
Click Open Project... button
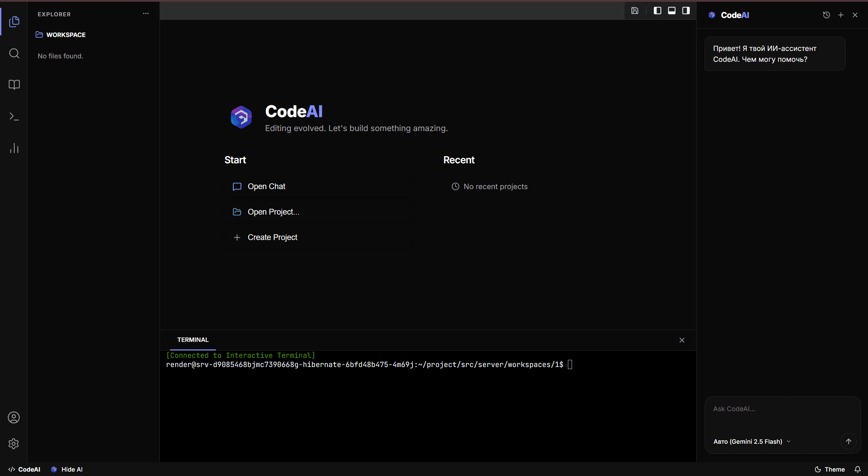[x=318, y=212]
